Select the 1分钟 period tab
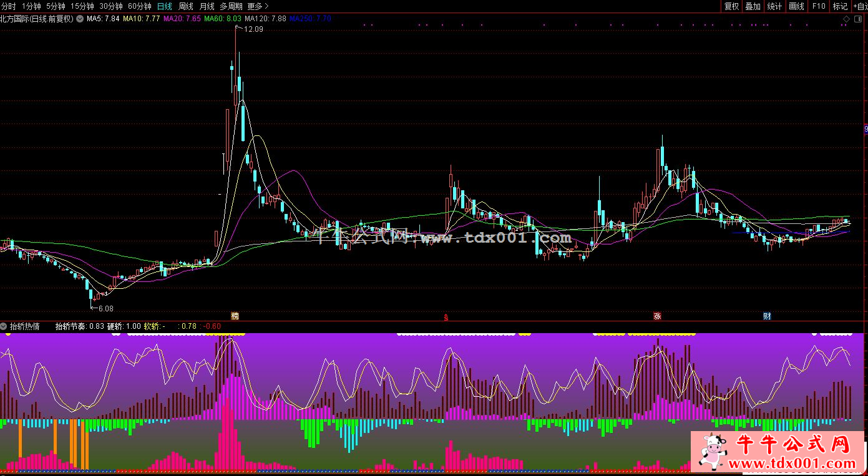 [x=31, y=6]
